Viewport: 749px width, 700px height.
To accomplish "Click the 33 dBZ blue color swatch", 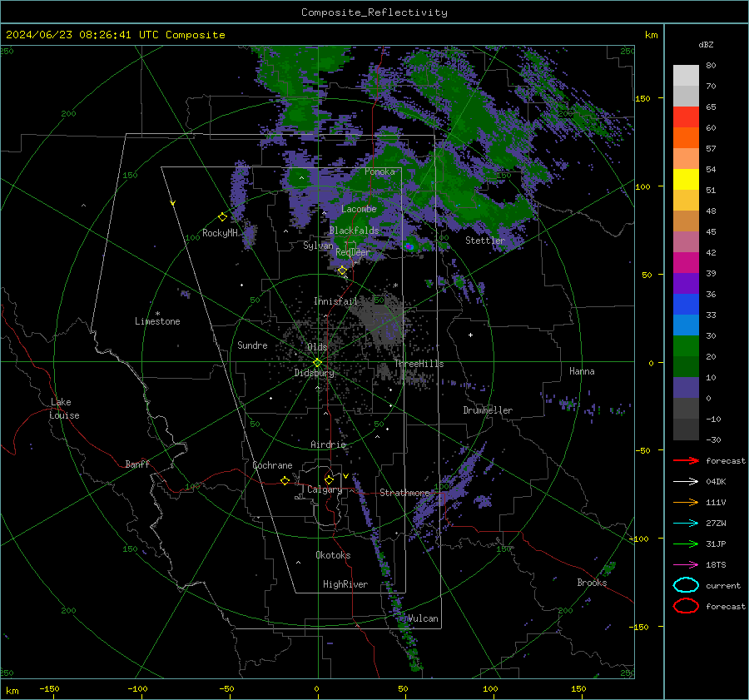I will (x=686, y=325).
